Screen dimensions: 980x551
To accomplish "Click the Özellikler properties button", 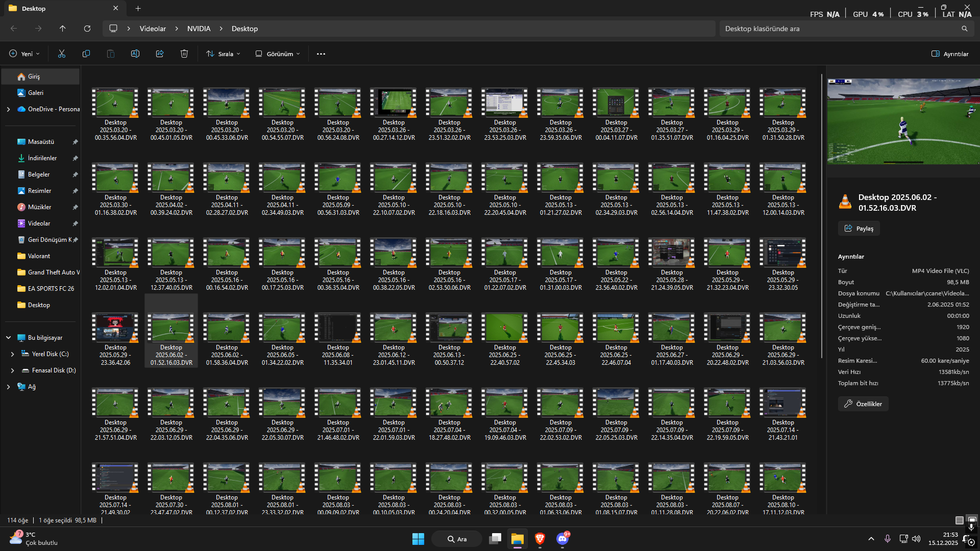I will [863, 404].
